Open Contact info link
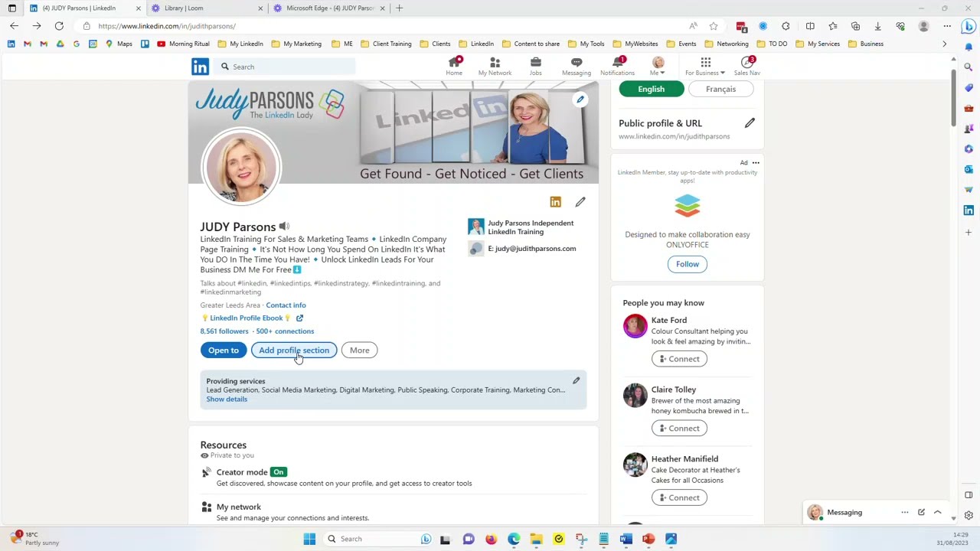 point(286,305)
